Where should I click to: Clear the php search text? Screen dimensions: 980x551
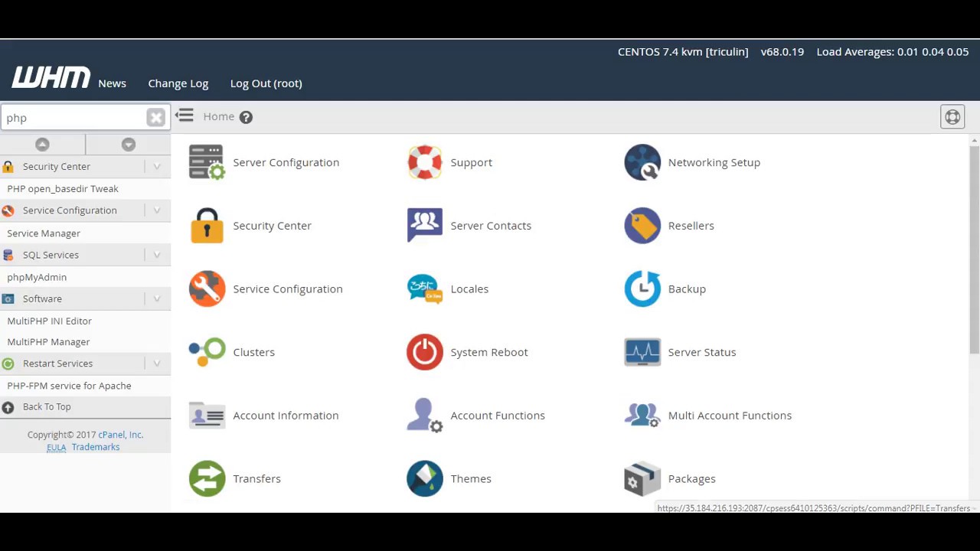[x=156, y=117]
